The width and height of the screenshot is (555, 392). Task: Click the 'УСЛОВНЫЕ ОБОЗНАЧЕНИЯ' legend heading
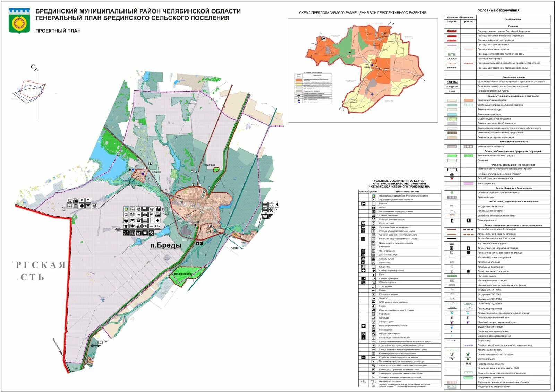click(x=498, y=10)
